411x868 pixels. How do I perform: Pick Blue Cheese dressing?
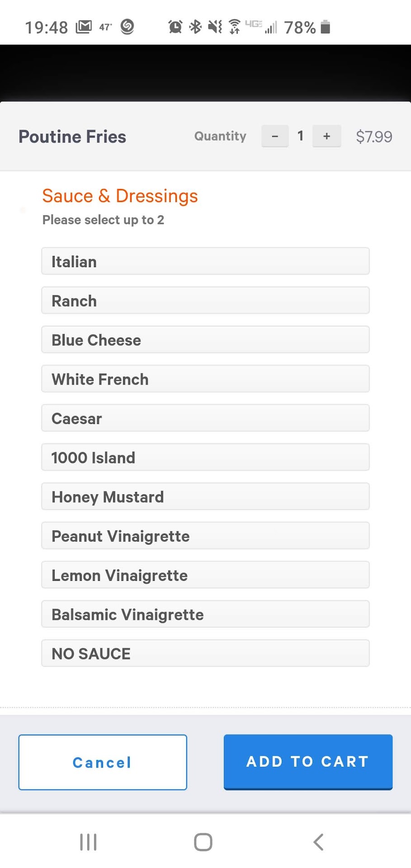205,340
